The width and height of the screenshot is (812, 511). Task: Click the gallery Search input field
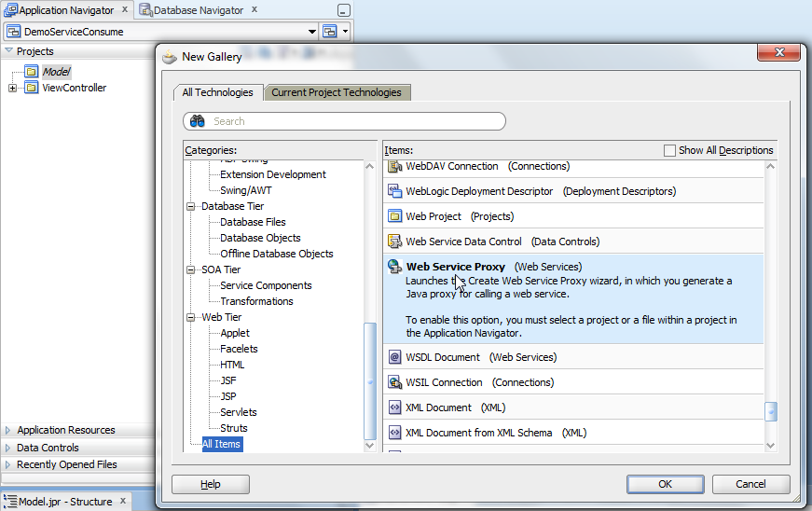pos(344,121)
